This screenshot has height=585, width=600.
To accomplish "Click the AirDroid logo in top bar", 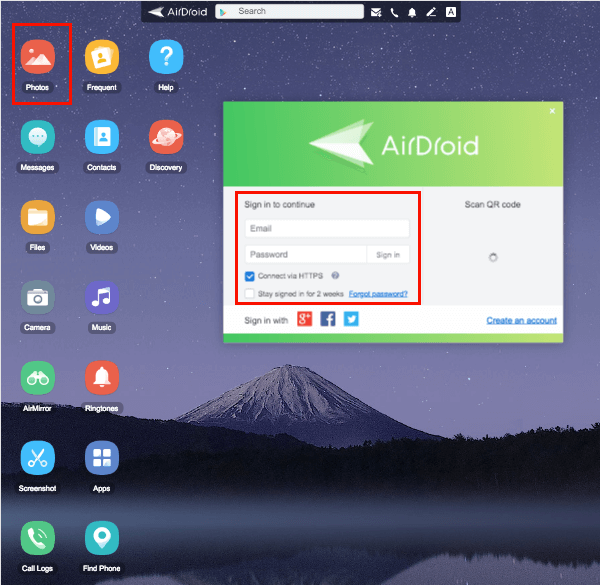I will click(178, 12).
